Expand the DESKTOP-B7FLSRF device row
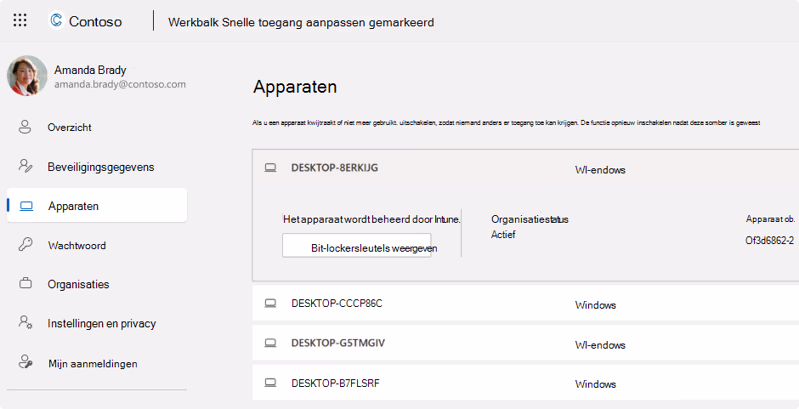This screenshot has height=409, width=799. (x=335, y=383)
